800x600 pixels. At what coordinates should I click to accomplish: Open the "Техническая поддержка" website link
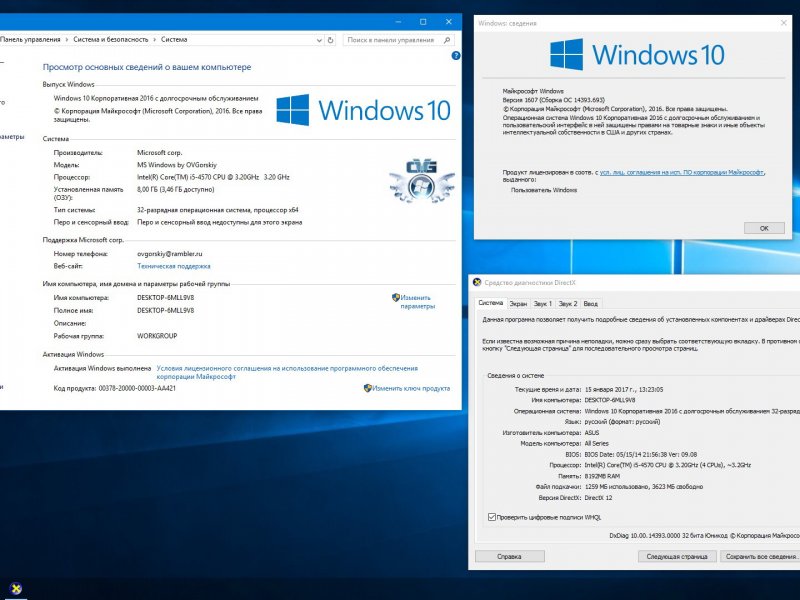pos(173,266)
